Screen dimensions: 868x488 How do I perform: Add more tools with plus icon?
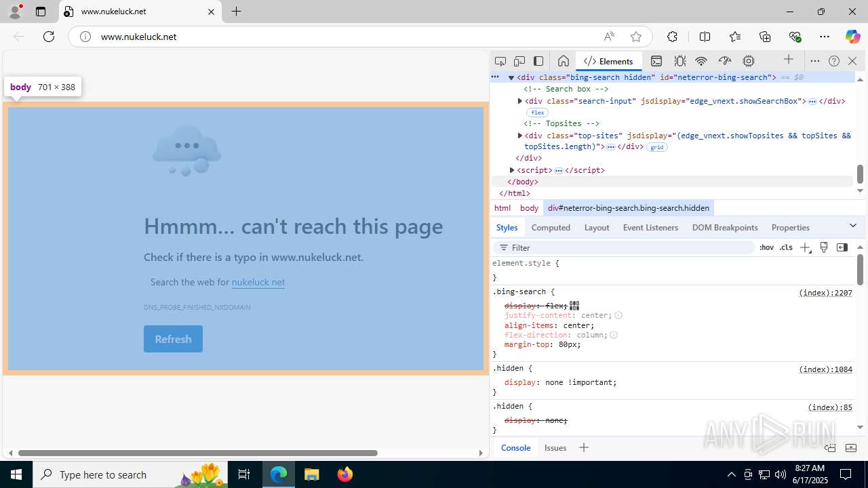[x=789, y=60]
